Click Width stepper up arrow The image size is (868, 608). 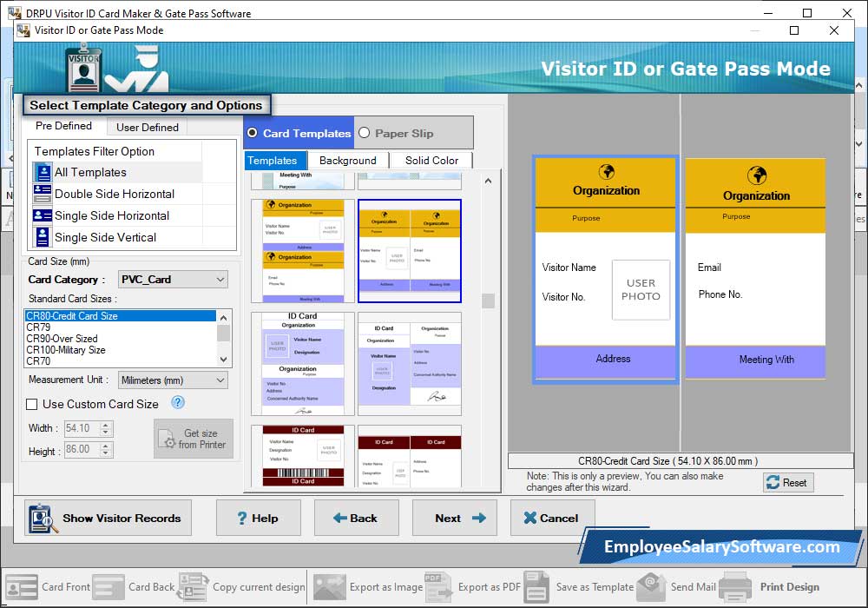click(106, 425)
